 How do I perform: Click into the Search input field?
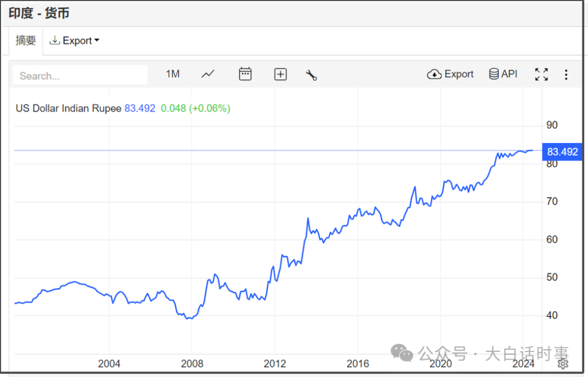[x=80, y=76]
